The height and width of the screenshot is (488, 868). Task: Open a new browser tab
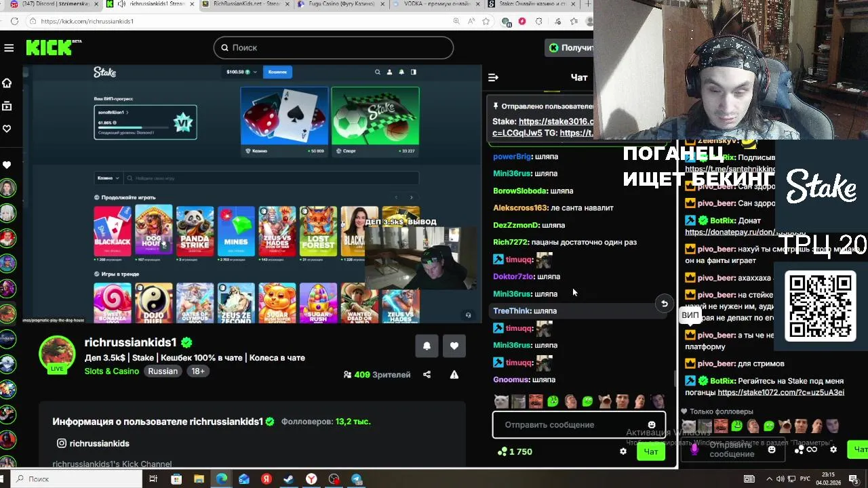[x=587, y=4]
